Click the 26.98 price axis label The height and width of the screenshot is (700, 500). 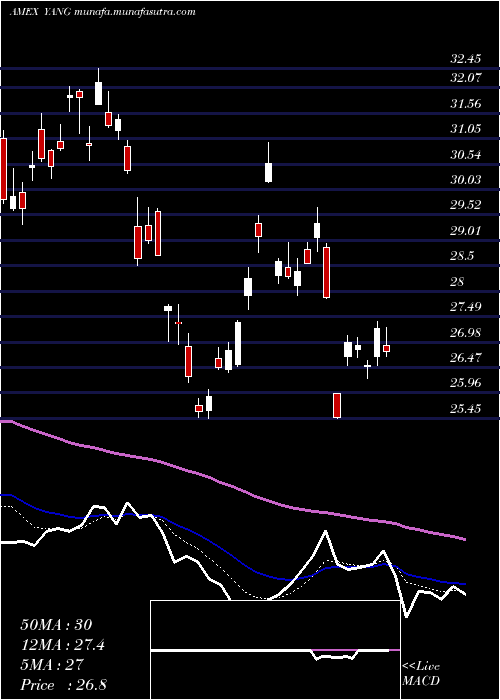(465, 333)
